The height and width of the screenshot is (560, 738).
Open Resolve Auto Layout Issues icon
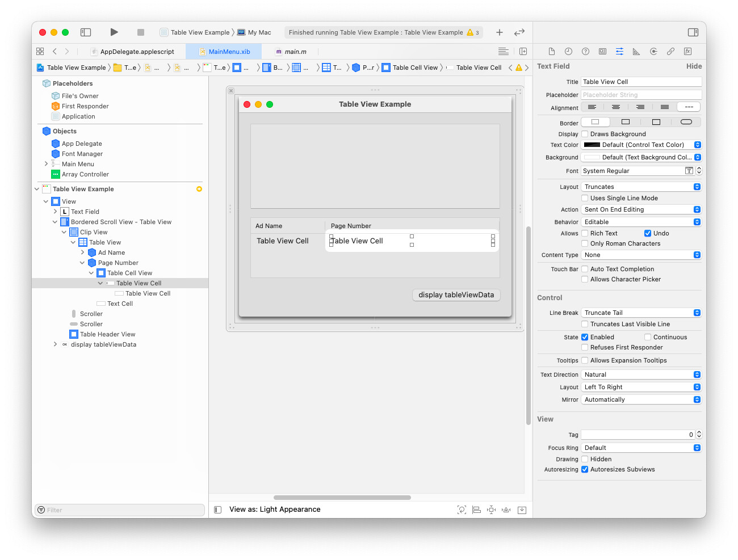coord(506,510)
